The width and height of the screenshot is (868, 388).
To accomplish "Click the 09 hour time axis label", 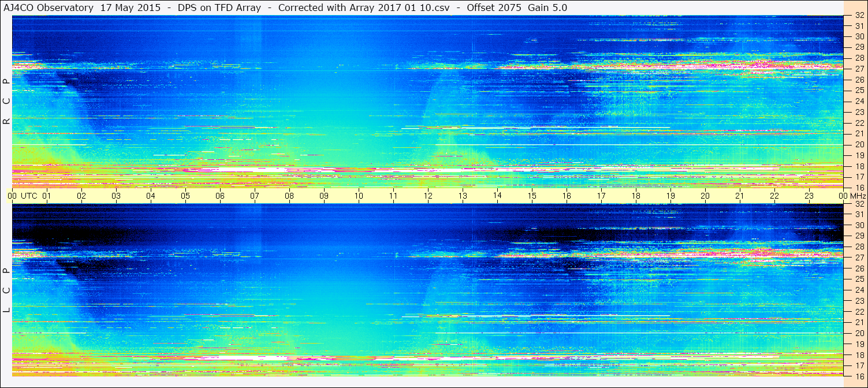I will [x=324, y=196].
